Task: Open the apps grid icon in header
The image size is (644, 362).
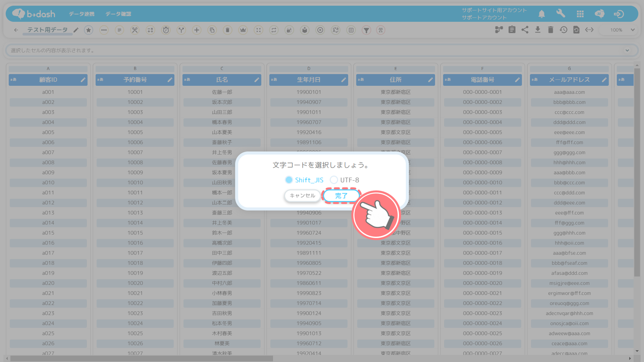Action: pos(580,14)
